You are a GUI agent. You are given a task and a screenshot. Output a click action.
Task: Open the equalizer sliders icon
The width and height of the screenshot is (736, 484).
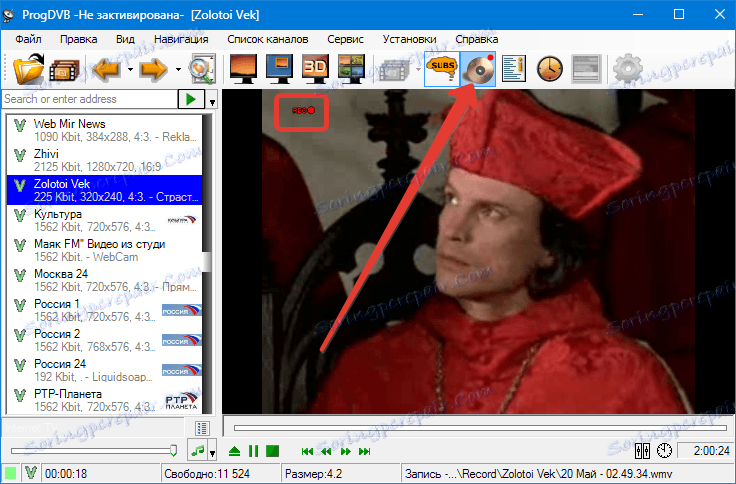642,451
